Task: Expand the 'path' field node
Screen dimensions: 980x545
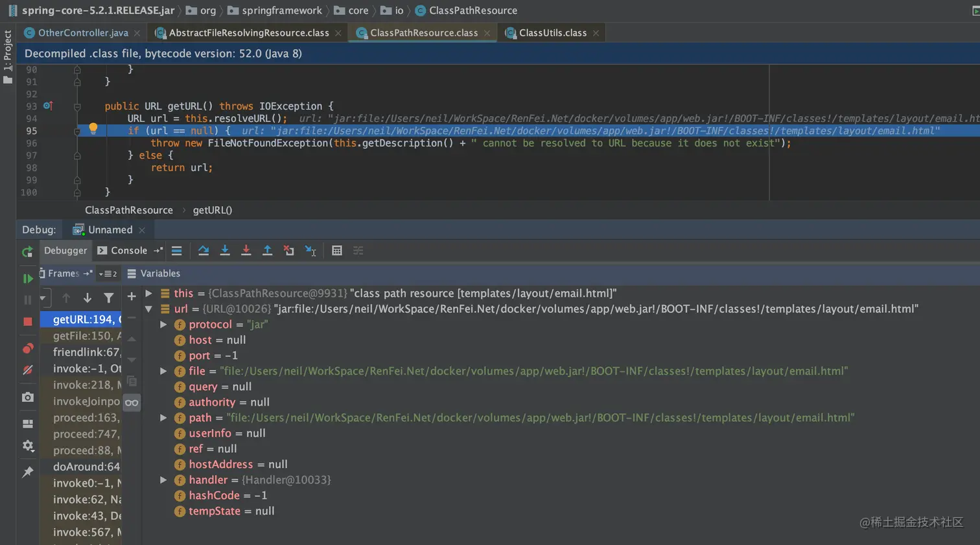Action: click(163, 418)
